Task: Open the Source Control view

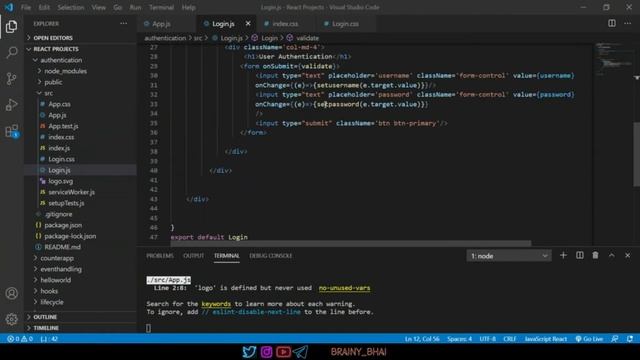Action: [11, 78]
